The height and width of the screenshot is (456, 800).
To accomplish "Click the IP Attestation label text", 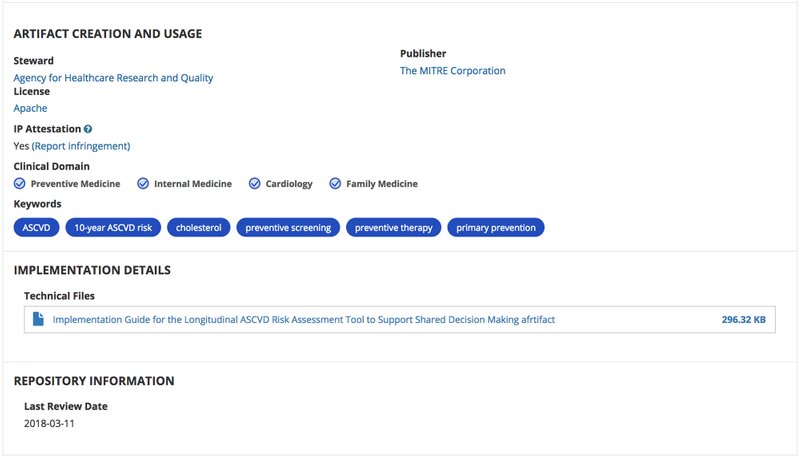I will [47, 129].
